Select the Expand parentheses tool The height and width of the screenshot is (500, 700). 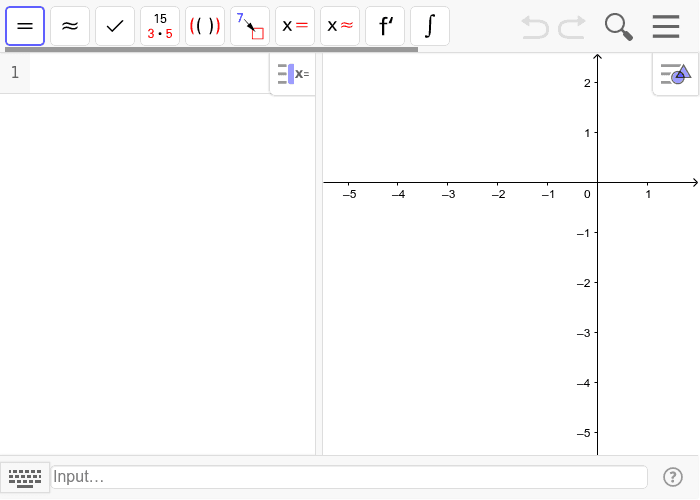tap(205, 26)
